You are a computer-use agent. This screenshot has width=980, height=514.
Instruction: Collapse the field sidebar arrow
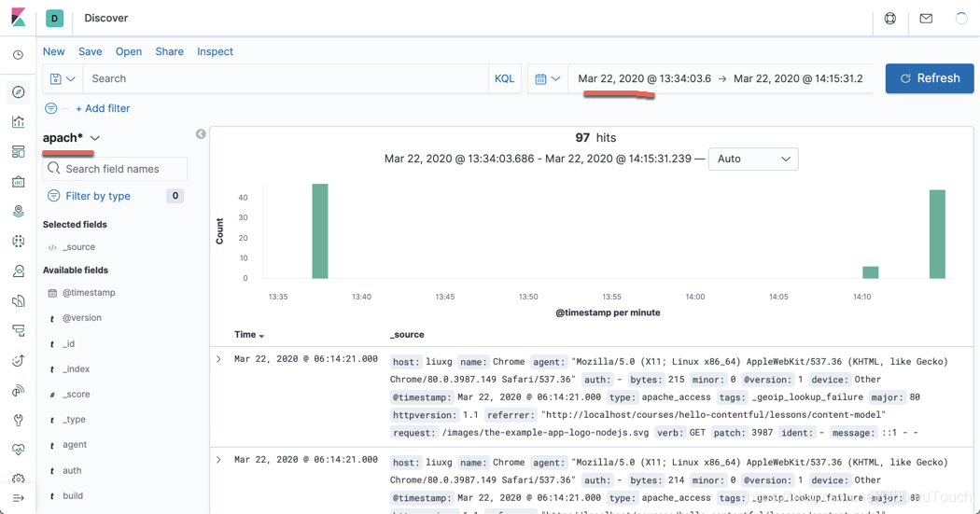coord(201,133)
